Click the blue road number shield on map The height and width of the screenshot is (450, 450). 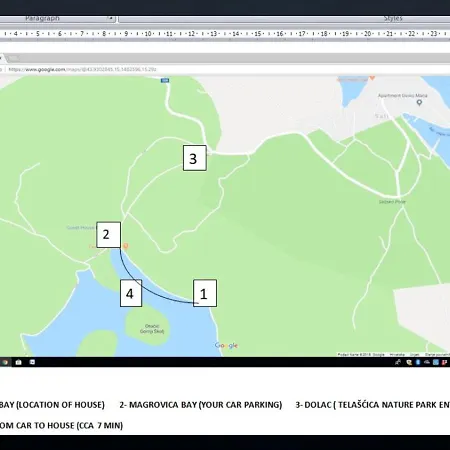(x=165, y=80)
